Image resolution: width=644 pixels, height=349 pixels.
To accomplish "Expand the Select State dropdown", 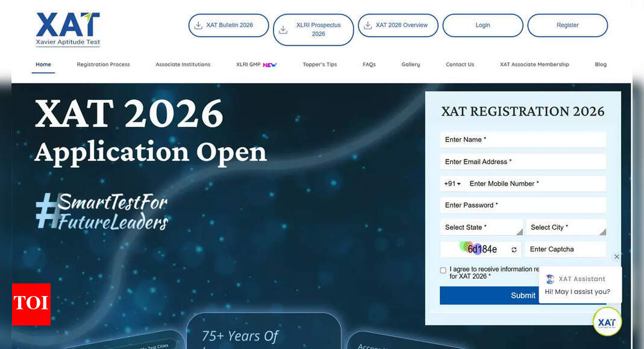I will point(481,227).
